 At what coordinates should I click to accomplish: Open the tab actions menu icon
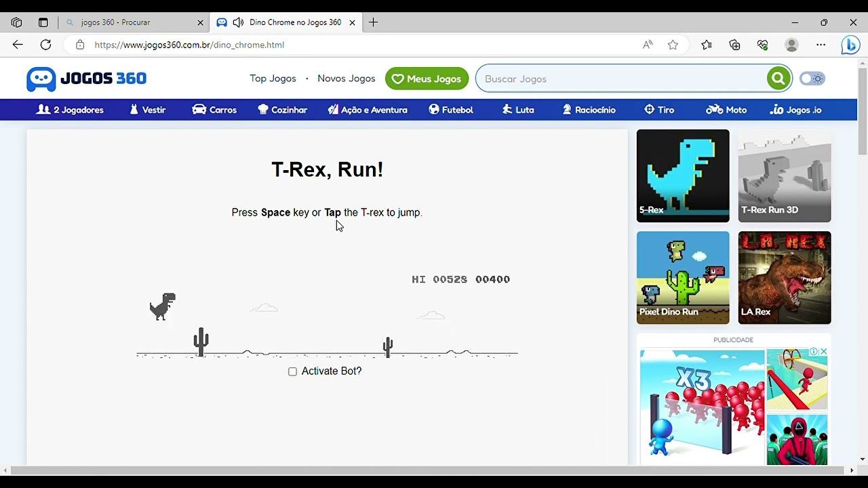[x=43, y=22]
